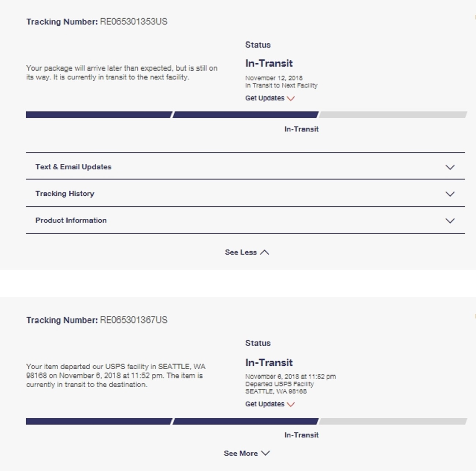Screen dimensions: 476x473
Task: Click the gray progress segment for RE065301367US
Action: click(x=393, y=421)
